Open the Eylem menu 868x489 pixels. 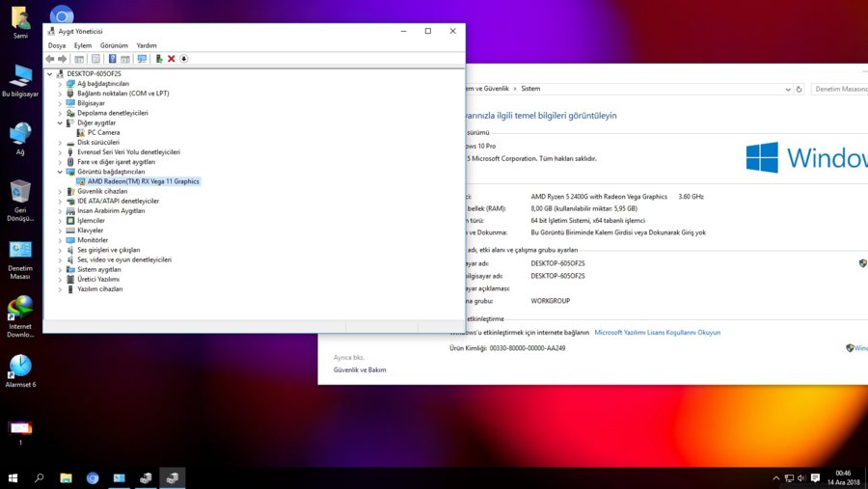click(83, 45)
